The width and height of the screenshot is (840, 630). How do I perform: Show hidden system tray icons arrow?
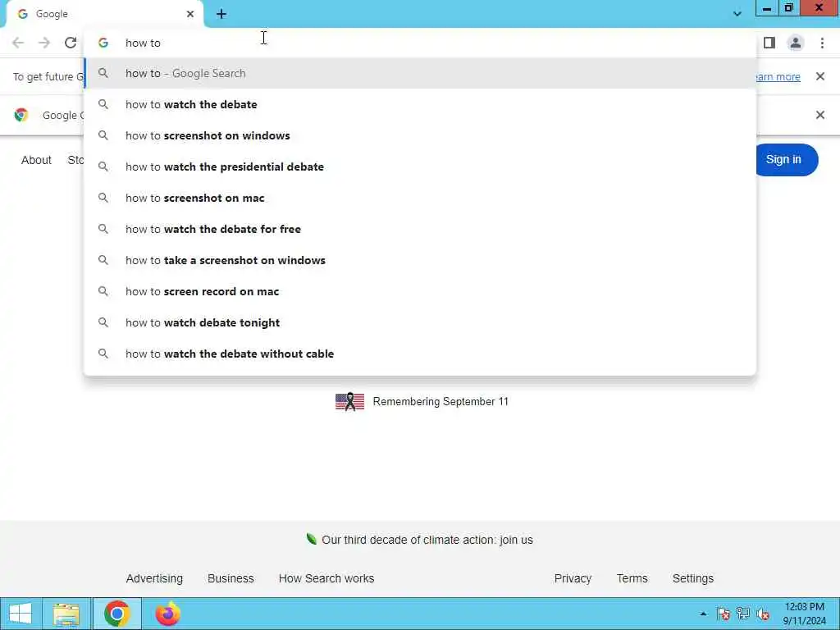pyautogui.click(x=703, y=614)
